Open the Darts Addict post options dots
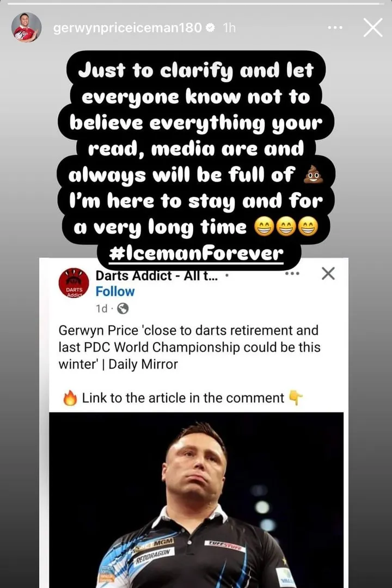Image resolution: width=392 pixels, height=588 pixels. pos(292,274)
